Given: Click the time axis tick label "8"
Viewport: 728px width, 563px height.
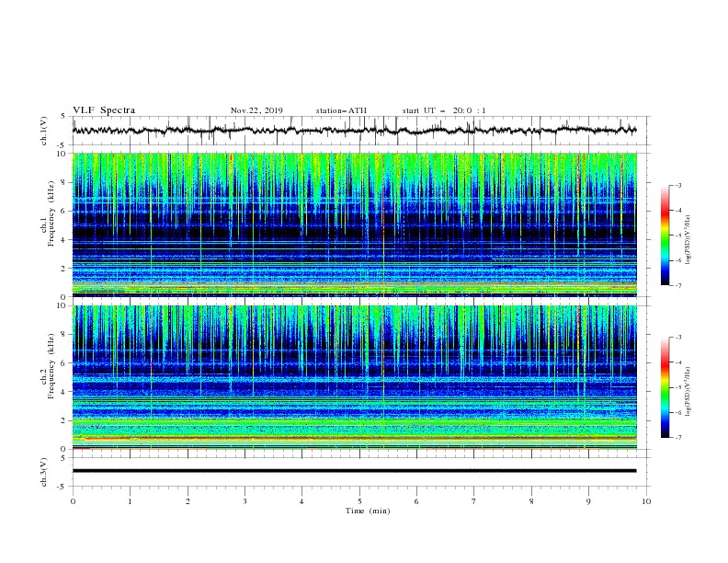Looking at the screenshot, I should pos(531,501).
